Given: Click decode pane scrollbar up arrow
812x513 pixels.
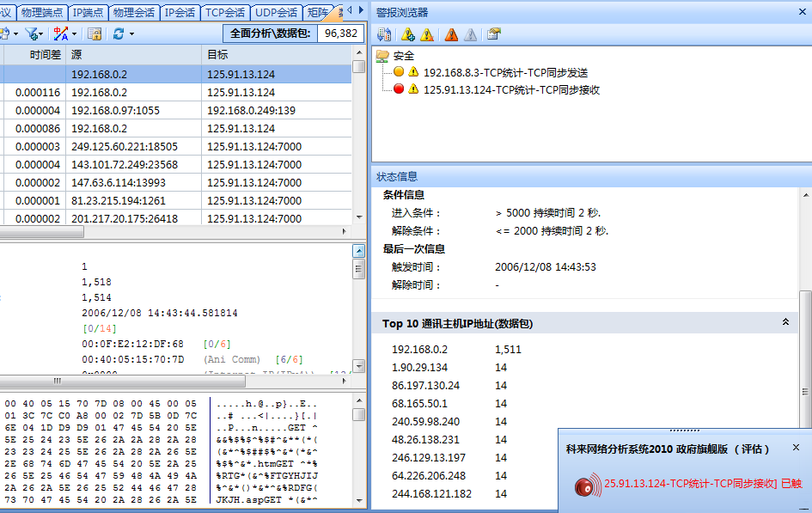Looking at the screenshot, I should click(359, 252).
